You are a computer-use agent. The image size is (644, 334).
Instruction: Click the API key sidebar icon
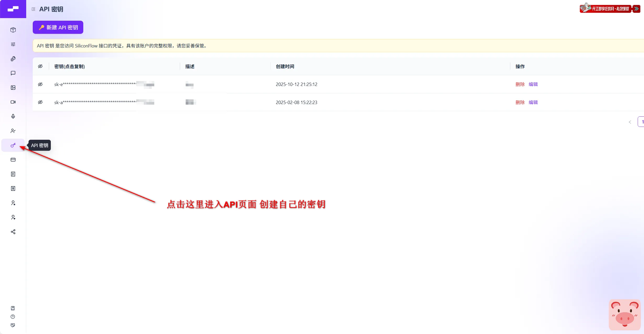[x=13, y=145]
